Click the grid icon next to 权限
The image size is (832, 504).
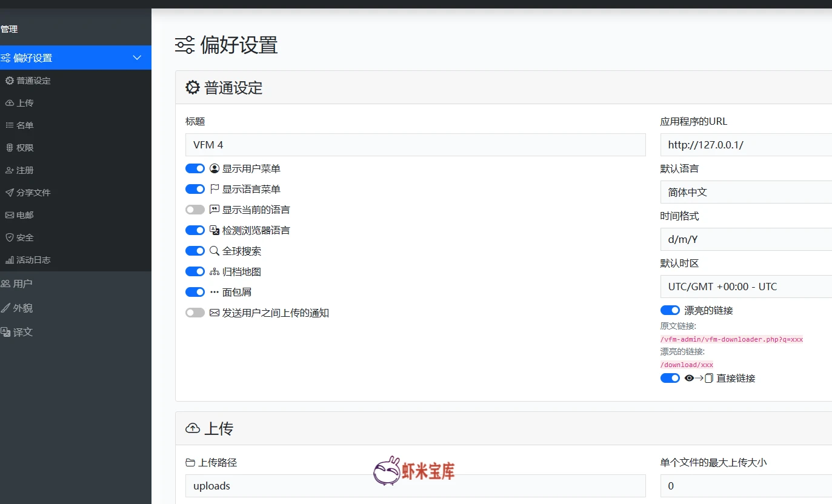[x=10, y=148]
